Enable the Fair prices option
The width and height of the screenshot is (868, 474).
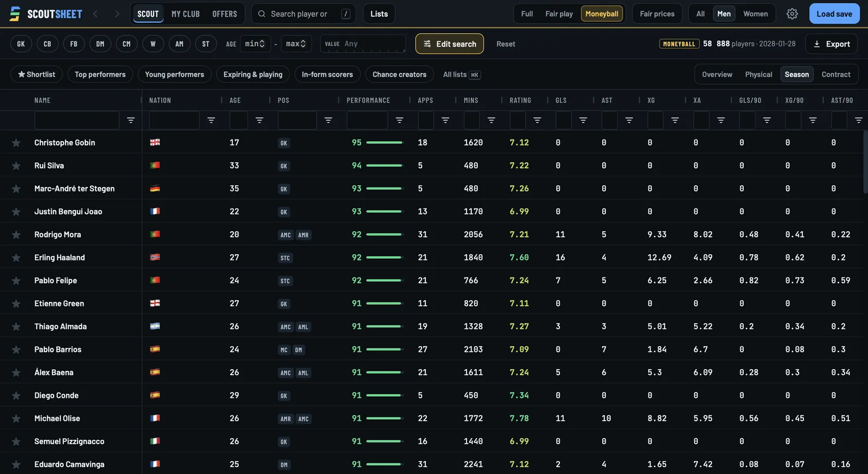(657, 14)
